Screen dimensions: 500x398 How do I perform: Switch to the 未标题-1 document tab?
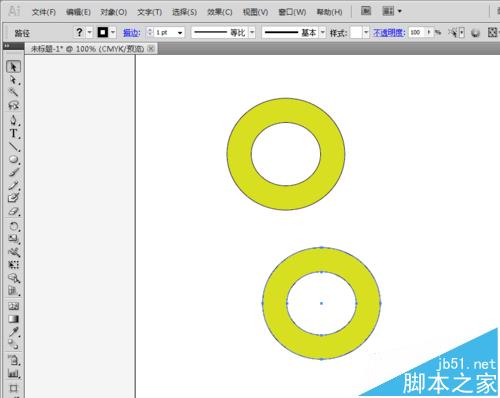87,49
